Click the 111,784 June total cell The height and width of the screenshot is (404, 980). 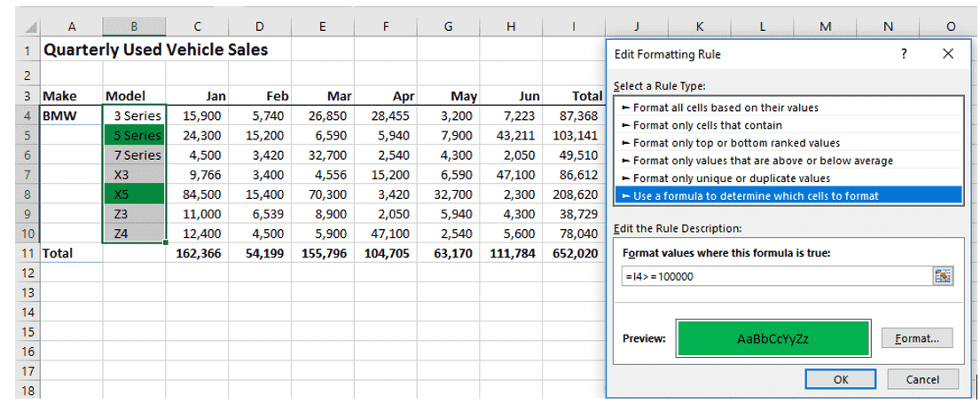click(511, 253)
